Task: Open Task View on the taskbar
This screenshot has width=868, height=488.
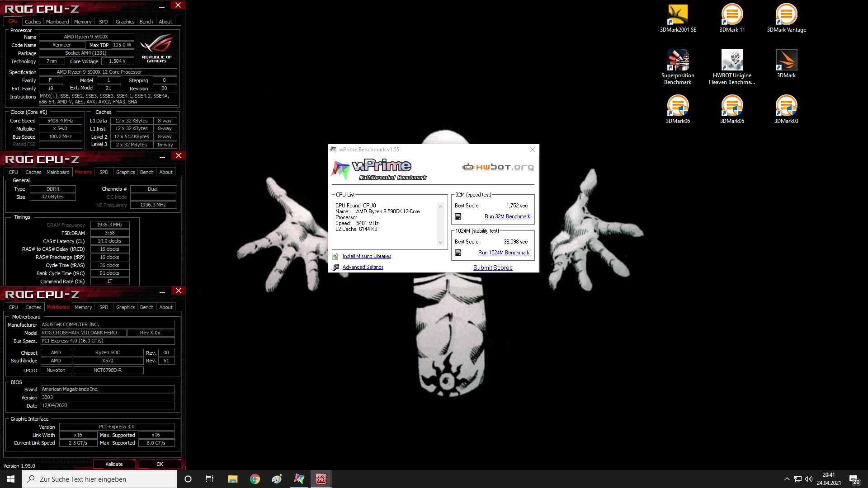Action: tap(210, 479)
